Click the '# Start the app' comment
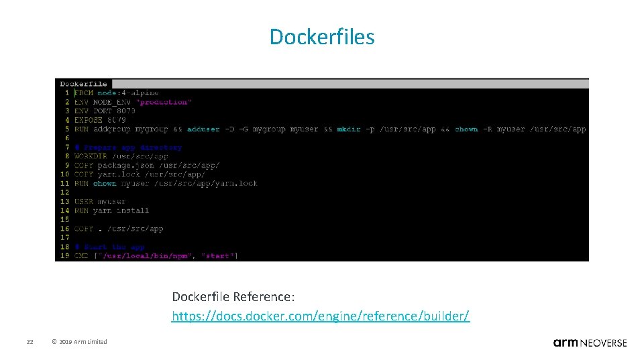This screenshot has height=362, width=644. (109, 247)
